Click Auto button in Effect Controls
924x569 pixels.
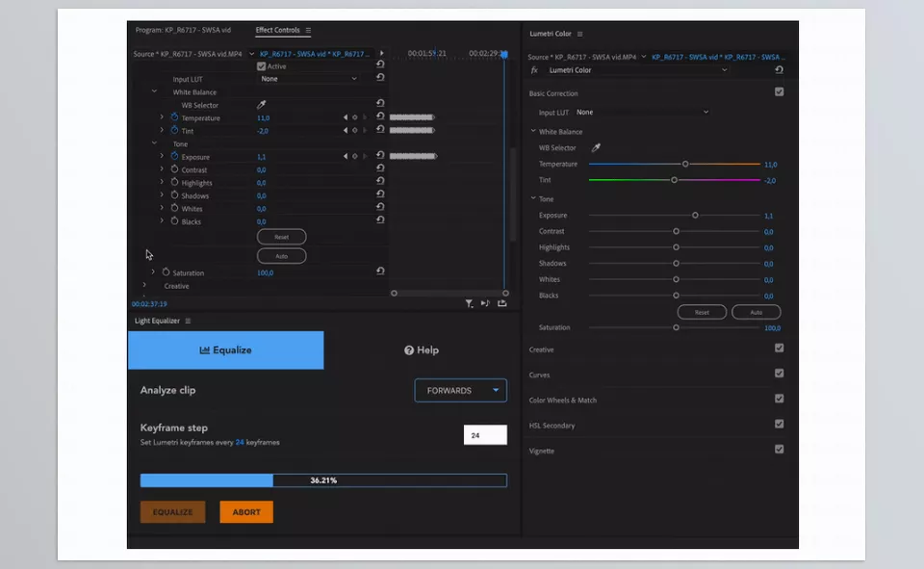point(282,256)
